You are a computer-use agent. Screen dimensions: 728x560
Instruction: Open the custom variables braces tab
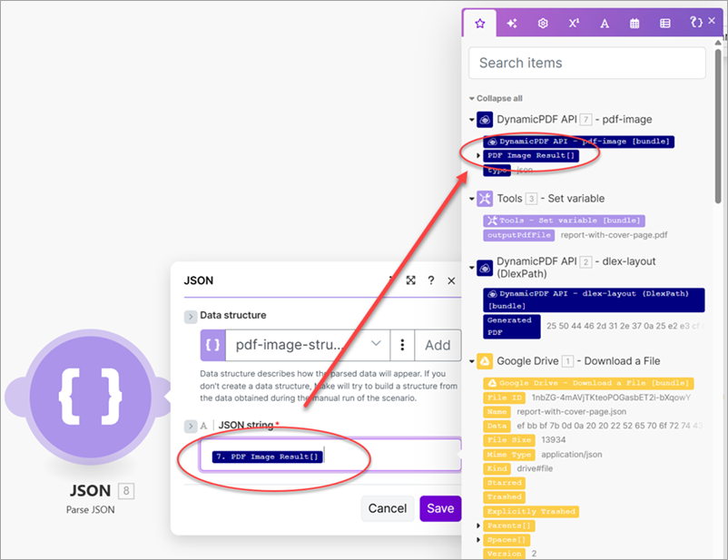(x=695, y=23)
